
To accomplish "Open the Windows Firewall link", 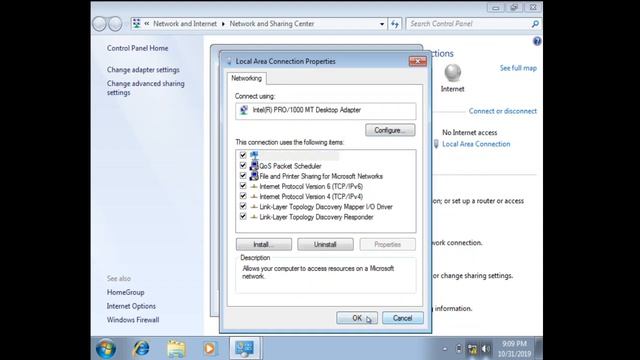I will pos(133,320).
